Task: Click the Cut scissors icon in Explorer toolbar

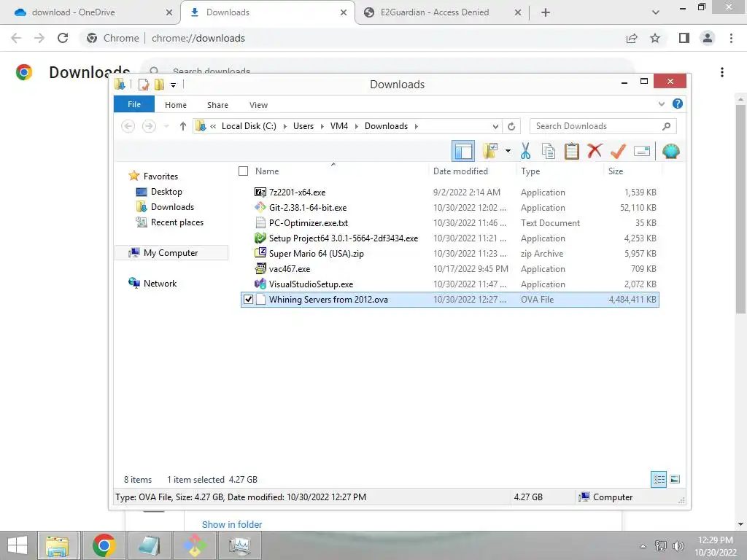Action: [x=525, y=151]
